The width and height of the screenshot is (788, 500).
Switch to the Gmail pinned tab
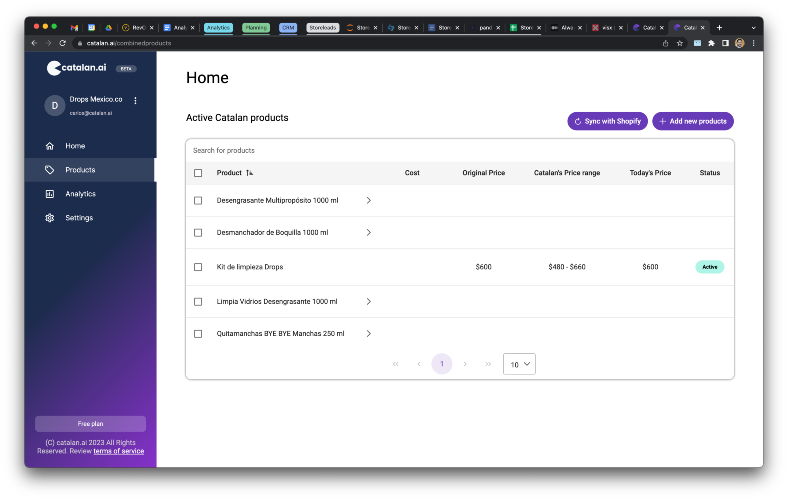[x=74, y=28]
